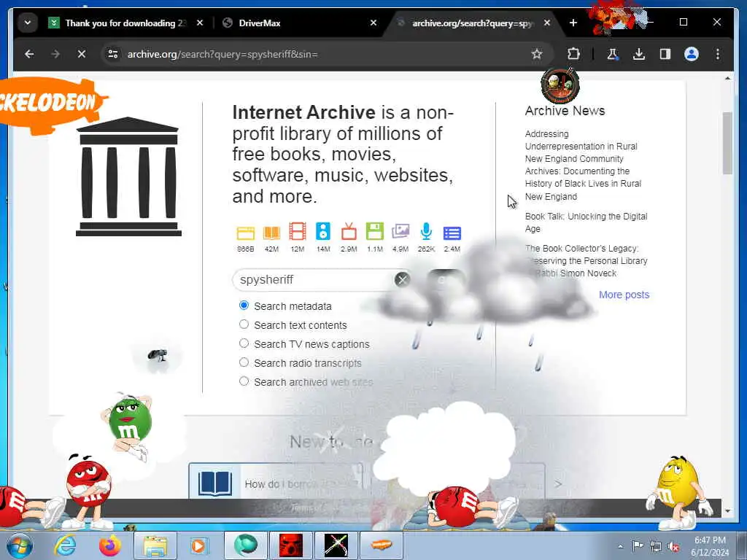Select Search text contents radio button
This screenshot has height=560, width=747.
point(244,324)
